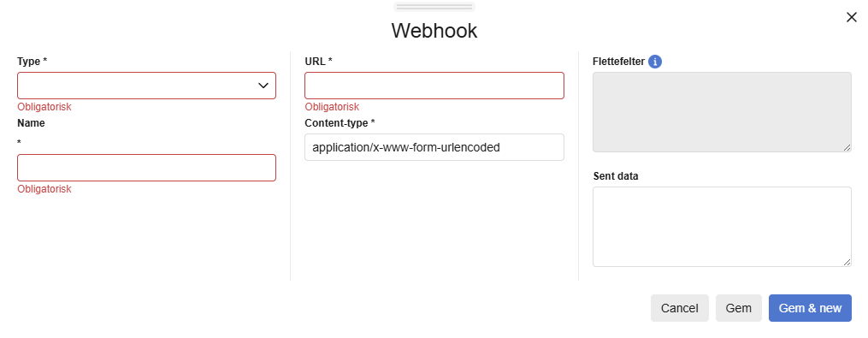The height and width of the screenshot is (338, 868).
Task: Close the Webhook dialog with the X
Action: [852, 18]
